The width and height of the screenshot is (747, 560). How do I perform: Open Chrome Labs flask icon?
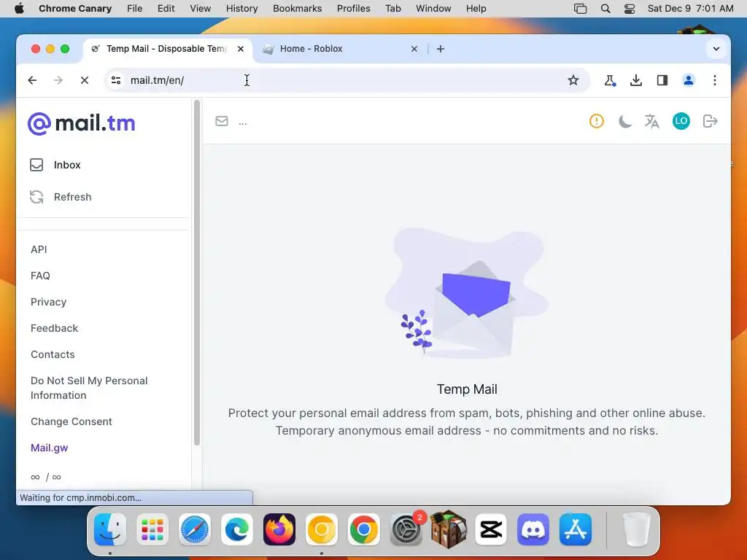point(610,80)
